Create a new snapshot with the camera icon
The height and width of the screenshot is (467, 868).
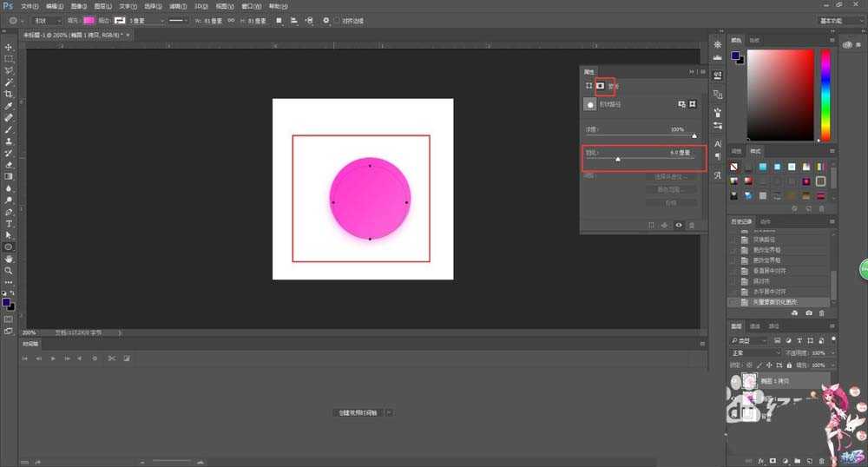809,312
